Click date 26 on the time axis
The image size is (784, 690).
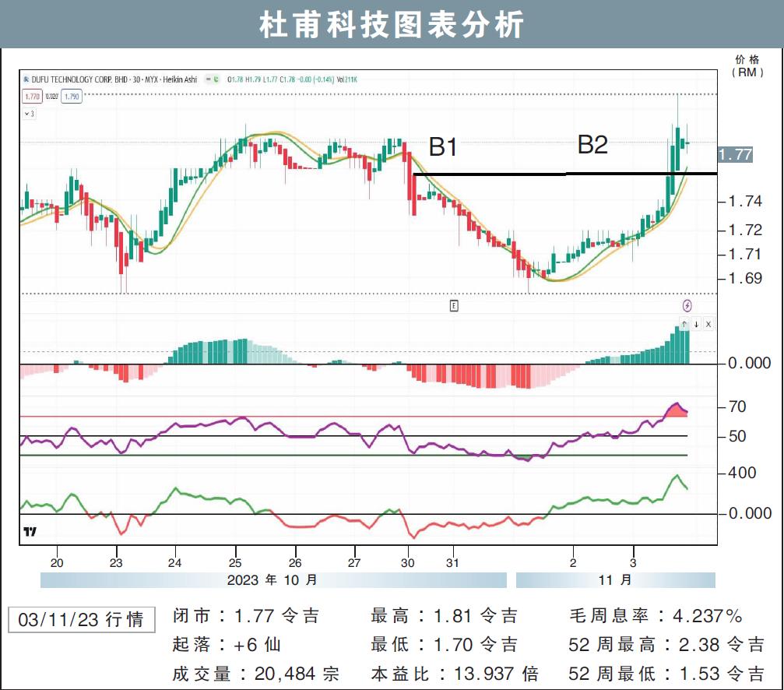pos(295,563)
